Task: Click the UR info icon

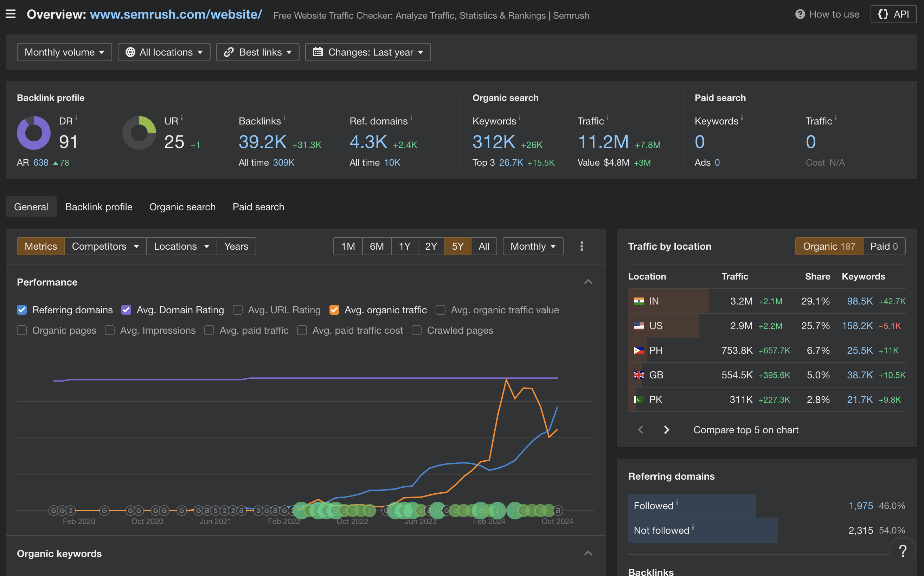Action: pos(182,117)
